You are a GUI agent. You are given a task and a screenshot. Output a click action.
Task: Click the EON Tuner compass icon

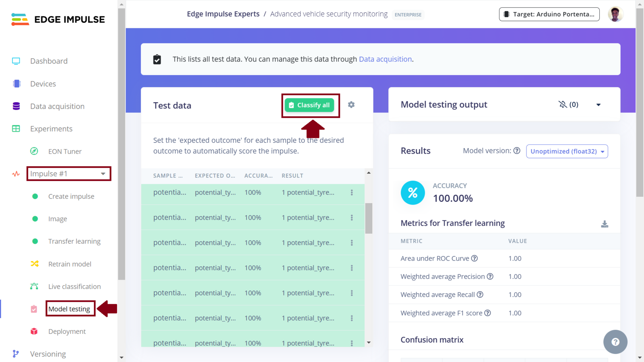[x=34, y=151]
